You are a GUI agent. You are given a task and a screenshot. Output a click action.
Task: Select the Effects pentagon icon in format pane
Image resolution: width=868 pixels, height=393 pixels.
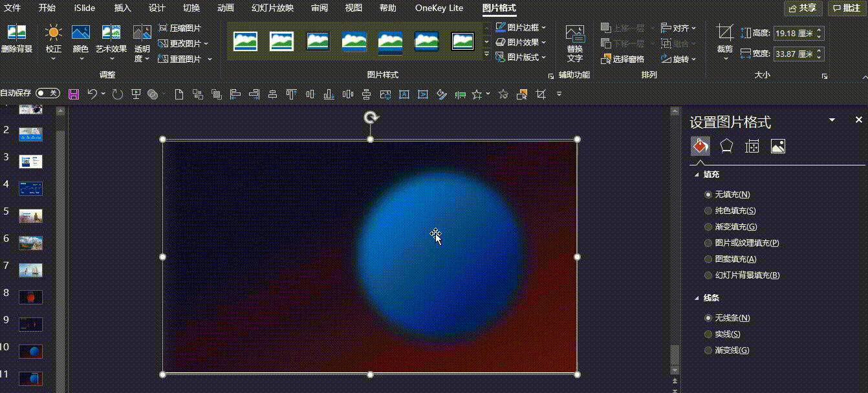[726, 147]
